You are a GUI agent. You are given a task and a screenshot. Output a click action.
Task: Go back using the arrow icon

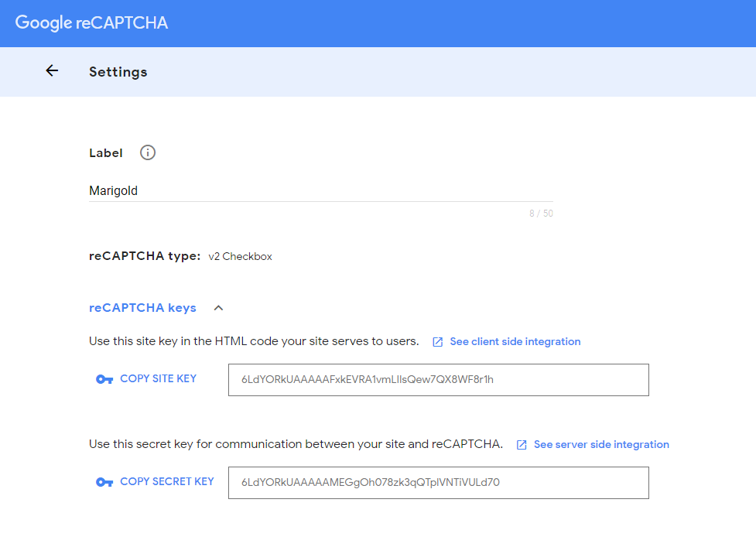[x=52, y=71]
